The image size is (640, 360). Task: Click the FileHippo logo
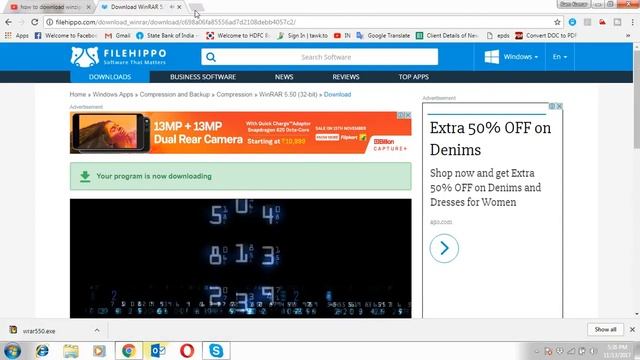coord(118,57)
